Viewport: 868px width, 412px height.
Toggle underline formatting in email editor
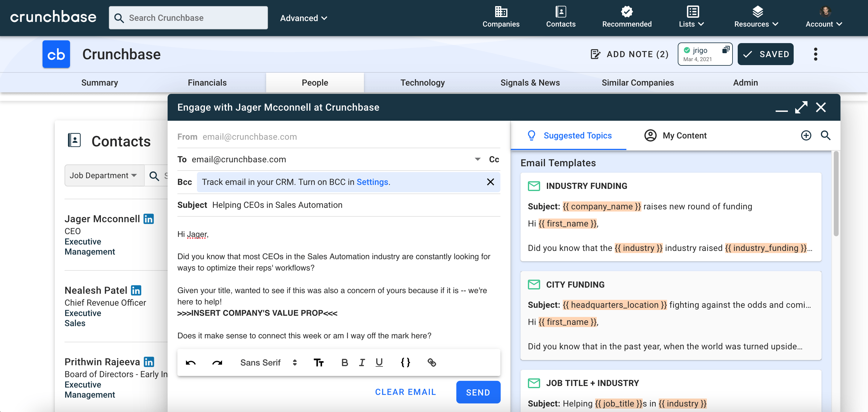tap(379, 362)
